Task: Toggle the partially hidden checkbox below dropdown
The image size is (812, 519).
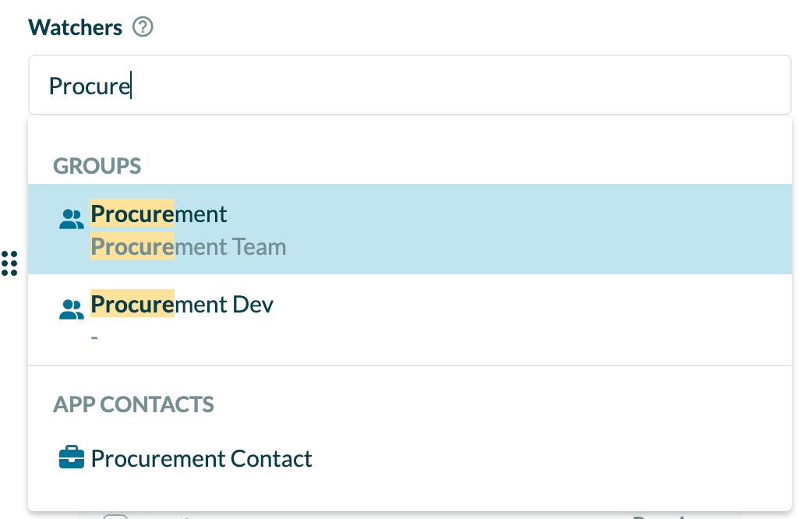Action: [x=115, y=516]
